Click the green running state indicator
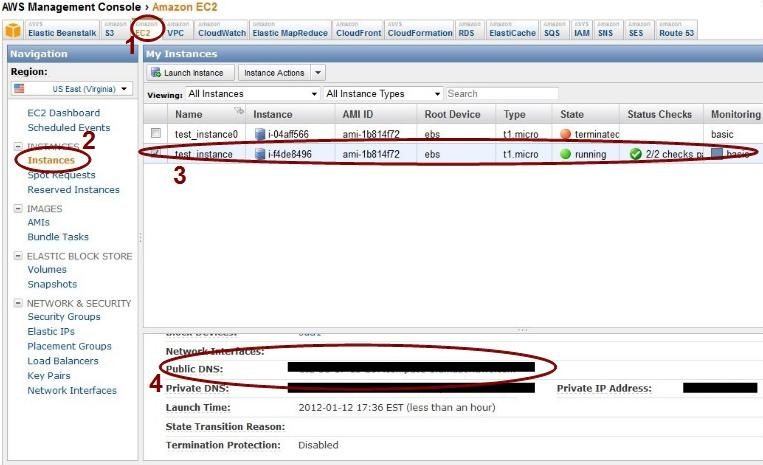The image size is (763, 465). coord(565,154)
